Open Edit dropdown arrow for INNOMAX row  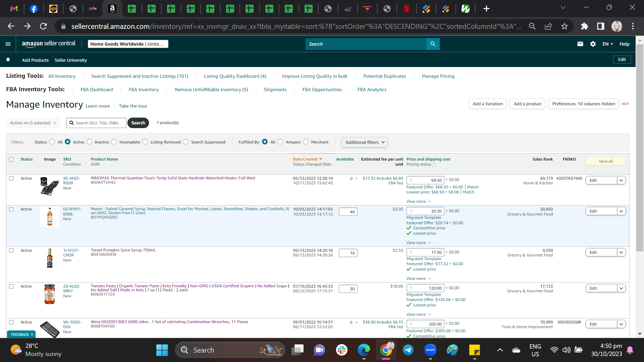pos(621,180)
